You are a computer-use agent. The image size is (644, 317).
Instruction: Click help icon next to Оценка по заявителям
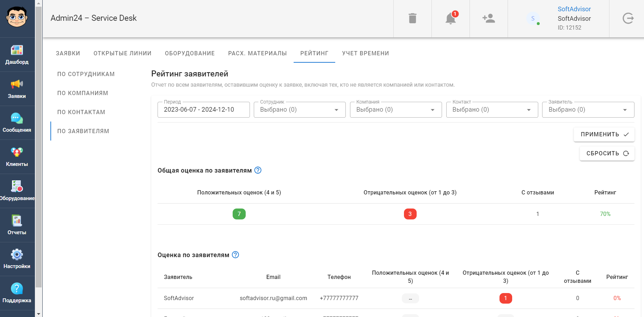pos(235,255)
